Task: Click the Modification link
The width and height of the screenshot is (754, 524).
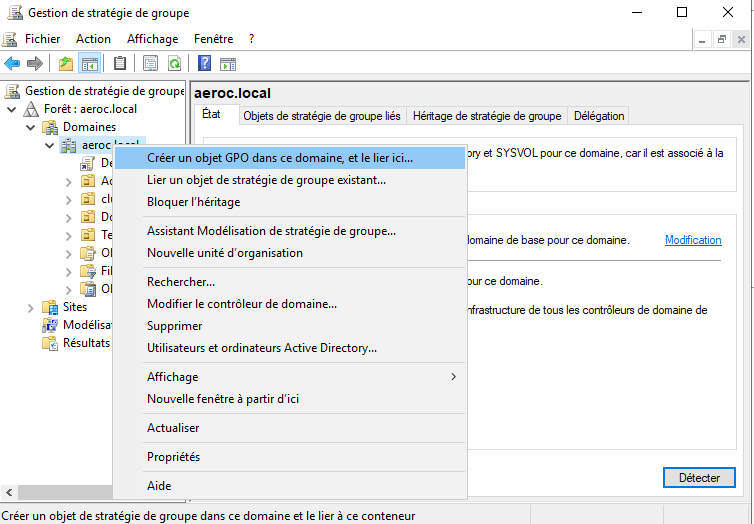Action: tap(693, 240)
